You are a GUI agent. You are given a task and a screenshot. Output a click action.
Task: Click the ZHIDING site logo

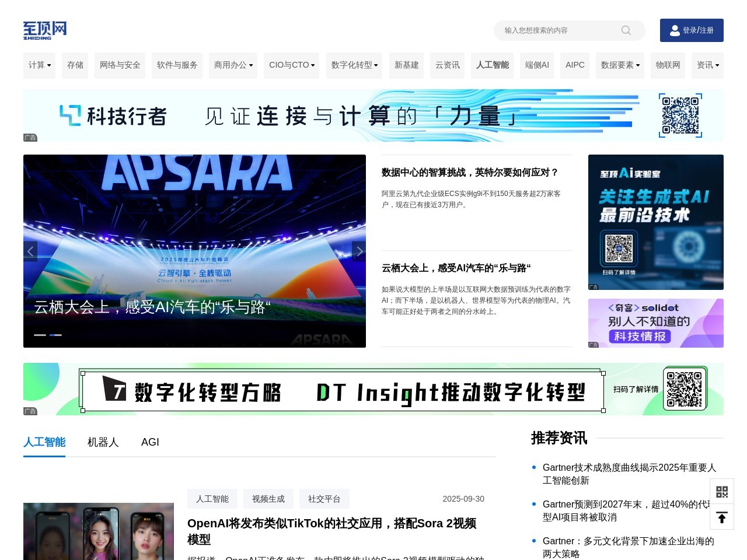(x=45, y=30)
